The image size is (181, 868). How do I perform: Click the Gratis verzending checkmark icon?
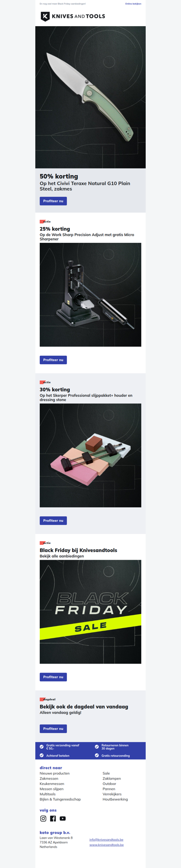click(x=42, y=747)
